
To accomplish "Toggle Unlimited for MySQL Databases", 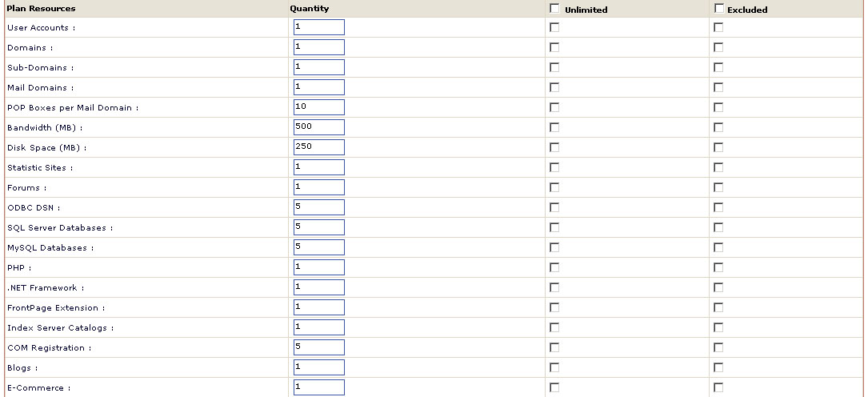I will [x=554, y=247].
